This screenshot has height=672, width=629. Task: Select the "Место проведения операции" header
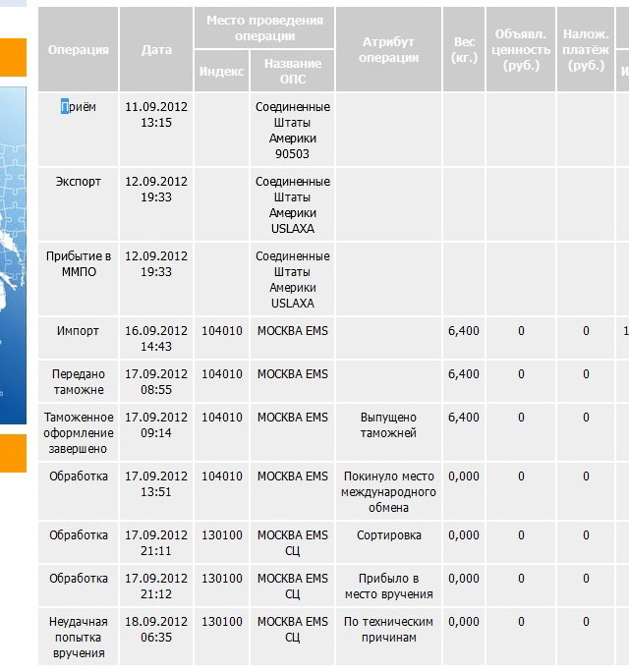264,28
